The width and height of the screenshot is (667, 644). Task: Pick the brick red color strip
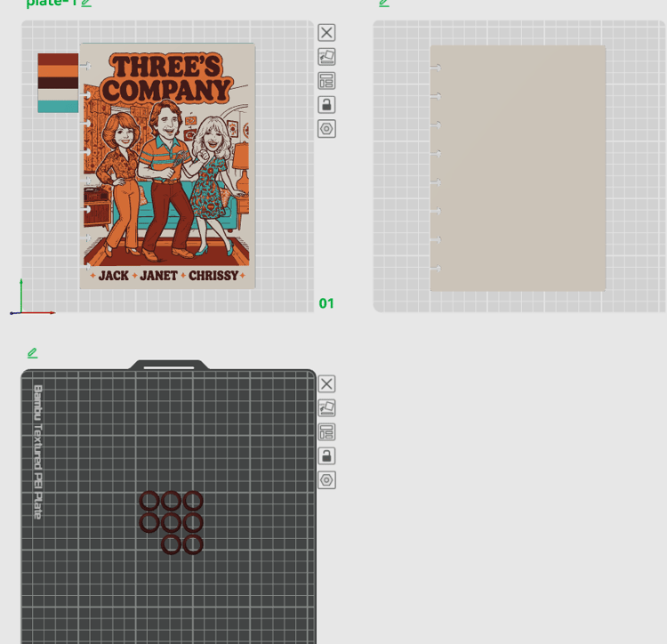pos(59,59)
